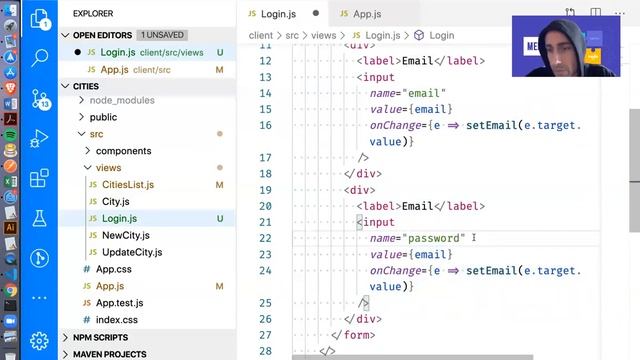Open Adobe Illustrator from the dock

tap(11, 228)
